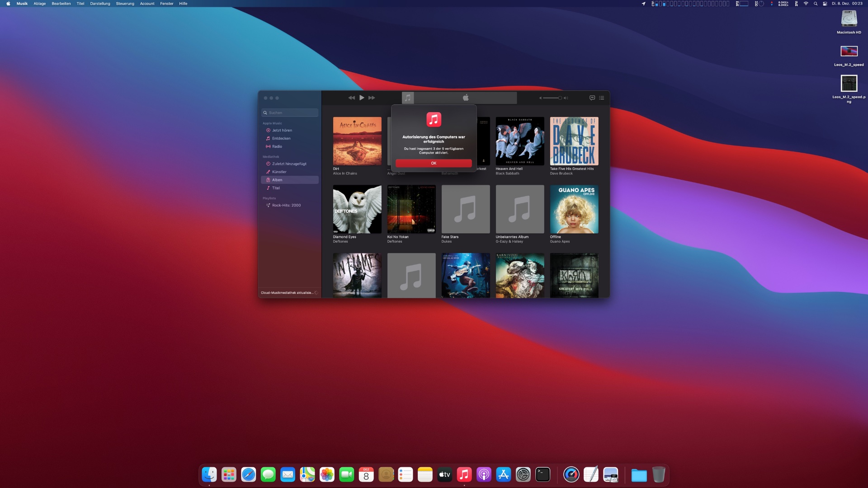Screen dimensions: 868x488
Task: Open the Steuerung menu
Action: pyautogui.click(x=125, y=4)
